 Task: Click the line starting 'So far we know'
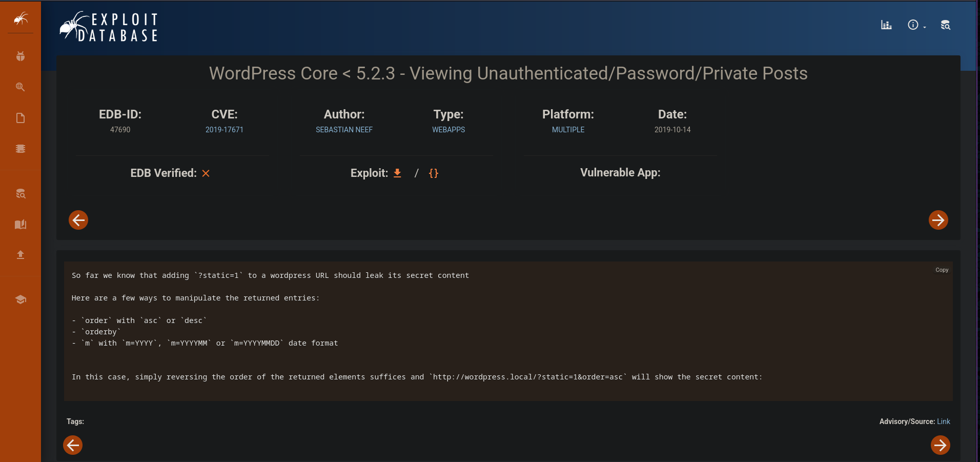(271, 275)
